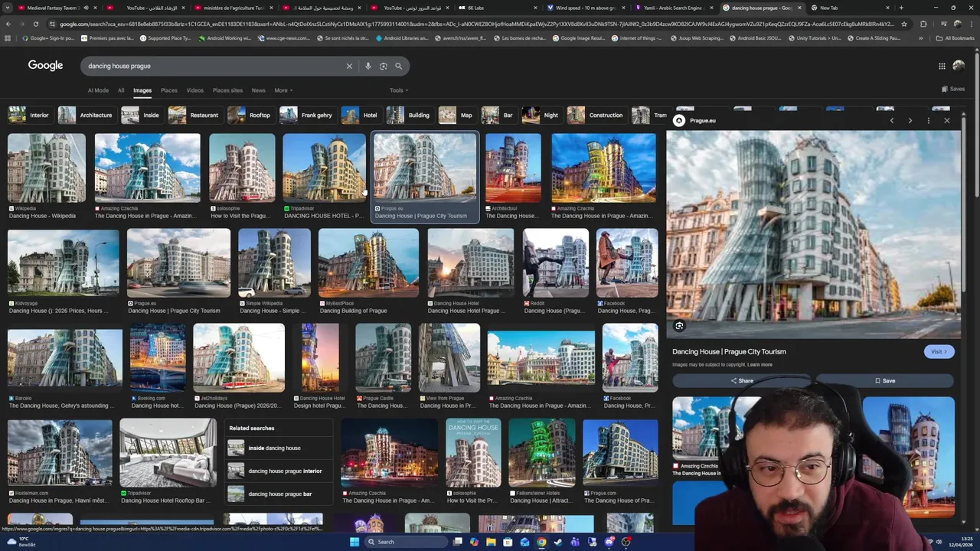Image resolution: width=980 pixels, height=551 pixels.
Task: Click the Lens search icon on preview image
Action: [x=679, y=326]
